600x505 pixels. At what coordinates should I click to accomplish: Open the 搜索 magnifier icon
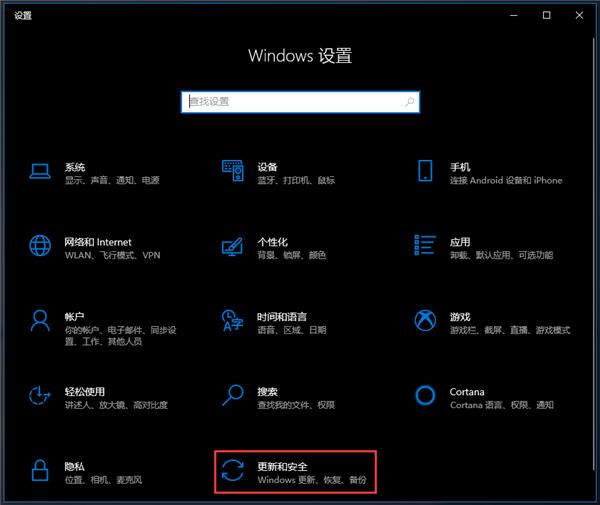[233, 395]
